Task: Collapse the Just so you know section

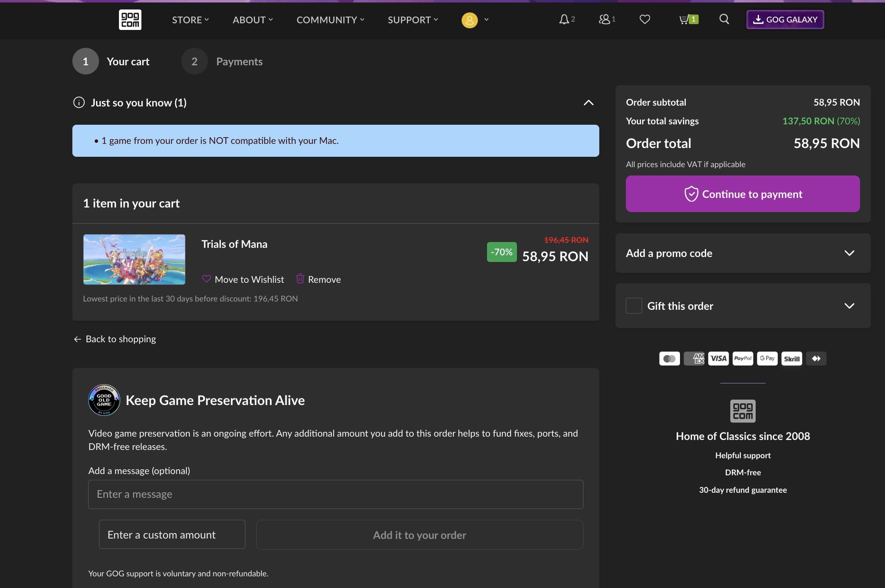Action: tap(588, 102)
